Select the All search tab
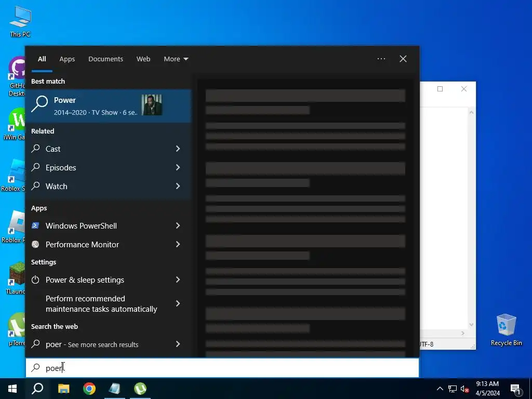 pyautogui.click(x=42, y=59)
